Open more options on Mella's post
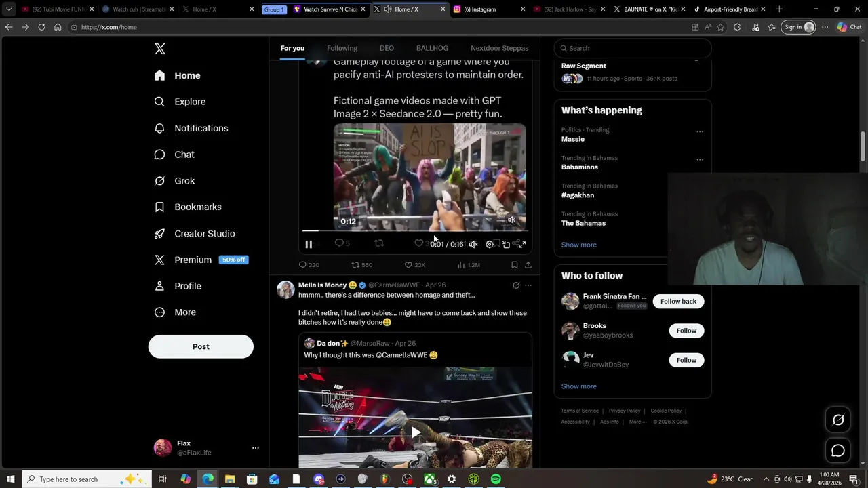Viewport: 868px width, 488px height. [x=528, y=285]
